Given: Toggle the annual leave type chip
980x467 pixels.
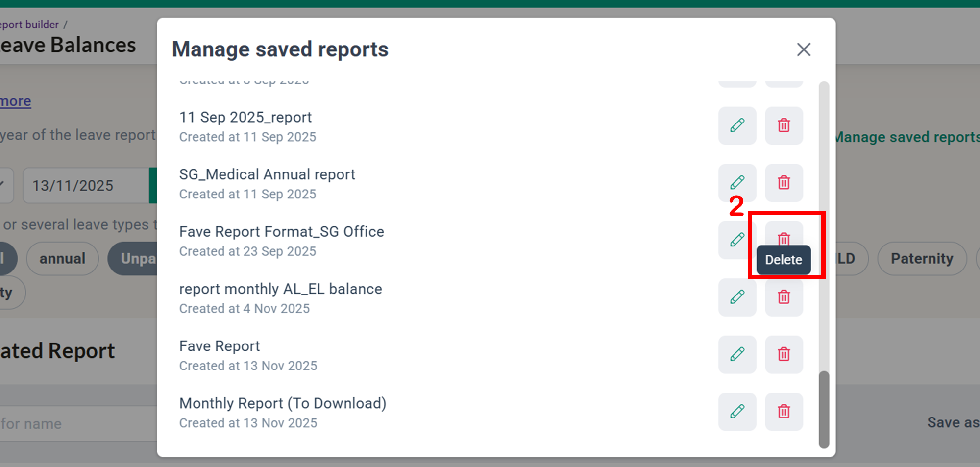Looking at the screenshot, I should 62,259.
